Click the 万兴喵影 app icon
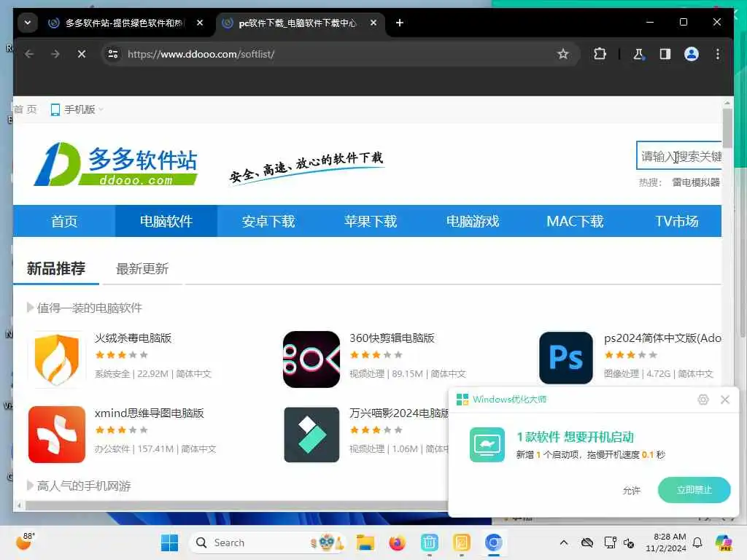The image size is (747, 560). 311,435
